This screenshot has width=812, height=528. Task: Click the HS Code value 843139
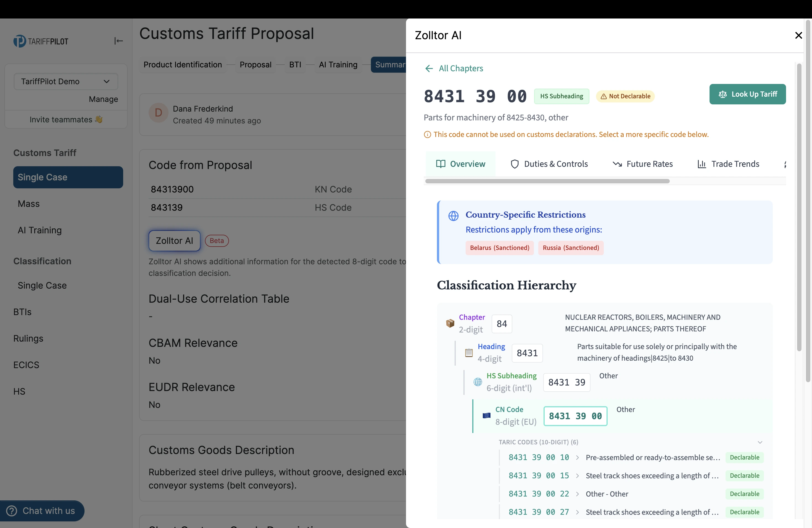pos(167,208)
